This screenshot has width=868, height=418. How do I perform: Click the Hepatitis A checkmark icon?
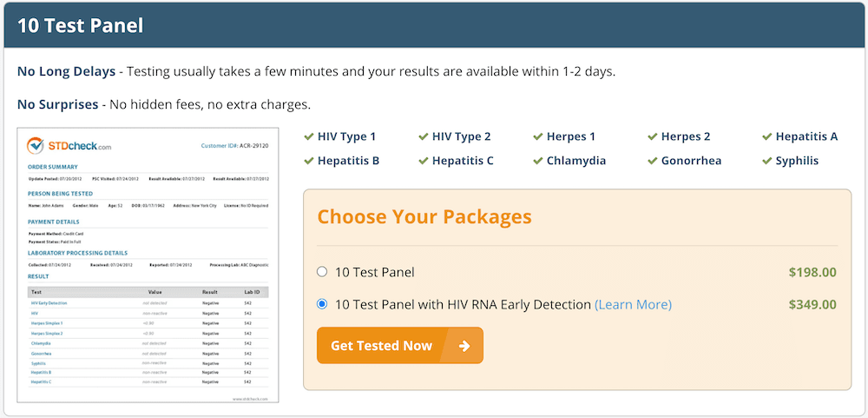(x=767, y=136)
